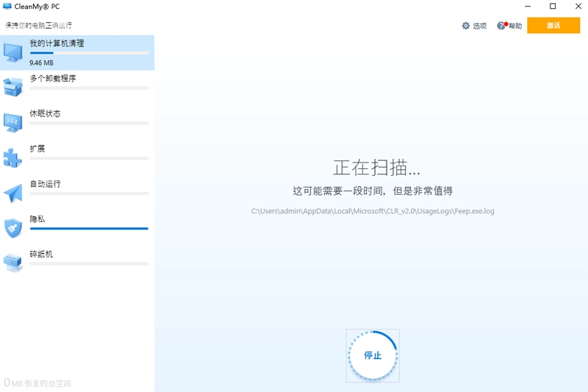
Task: Click the Extensions puzzle piece icon
Action: [x=13, y=157]
